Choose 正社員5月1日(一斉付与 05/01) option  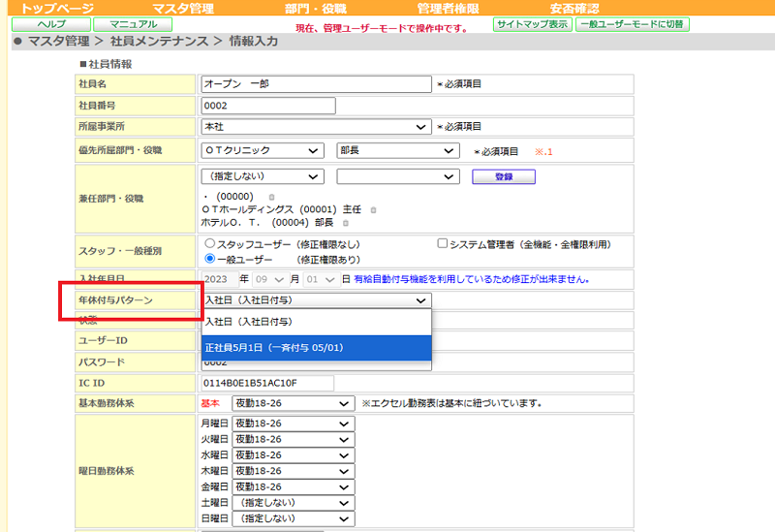coord(317,348)
